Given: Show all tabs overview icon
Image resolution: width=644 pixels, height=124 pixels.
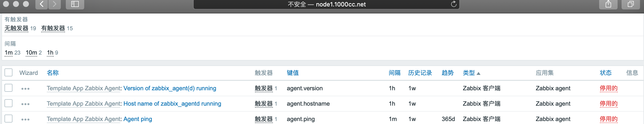Looking at the screenshot, I should click(631, 4).
